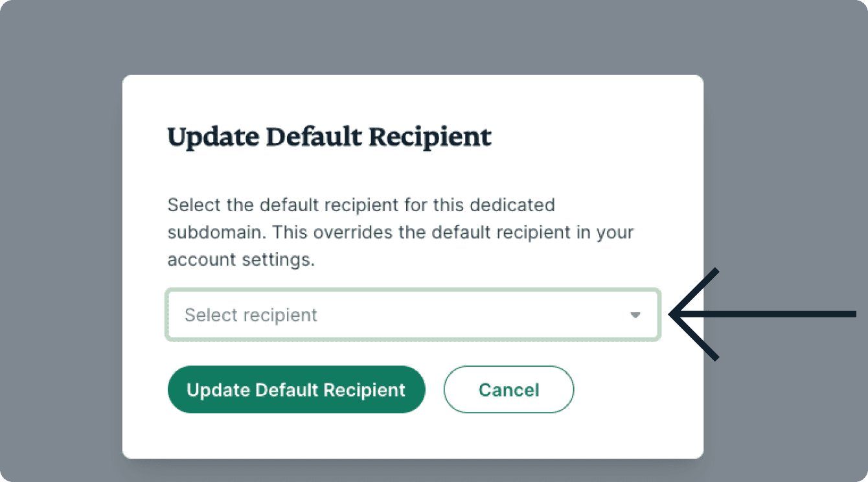Image resolution: width=868 pixels, height=482 pixels.
Task: Click the small dropdown caret arrow
Action: (635, 316)
